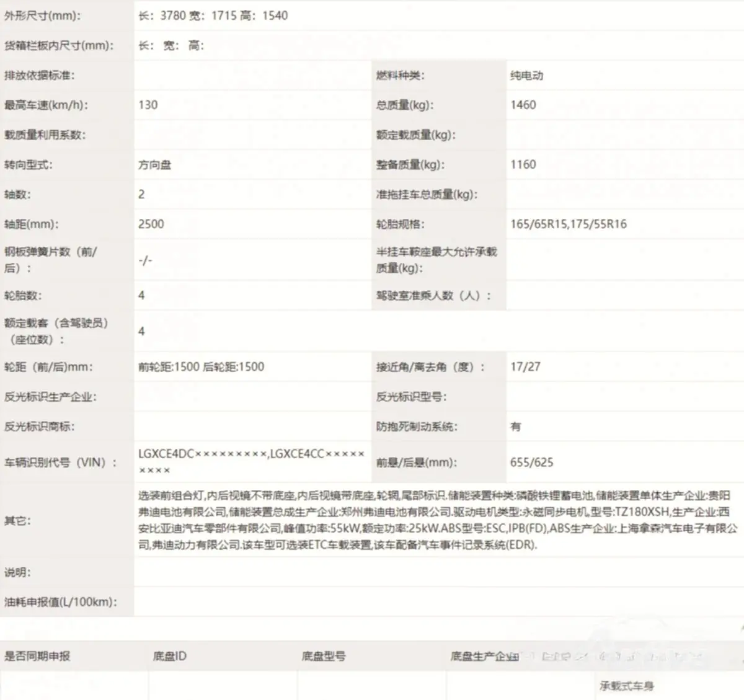Click the 前悬/后悬(mm) label
The height and width of the screenshot is (700, 744).
[x=417, y=462]
